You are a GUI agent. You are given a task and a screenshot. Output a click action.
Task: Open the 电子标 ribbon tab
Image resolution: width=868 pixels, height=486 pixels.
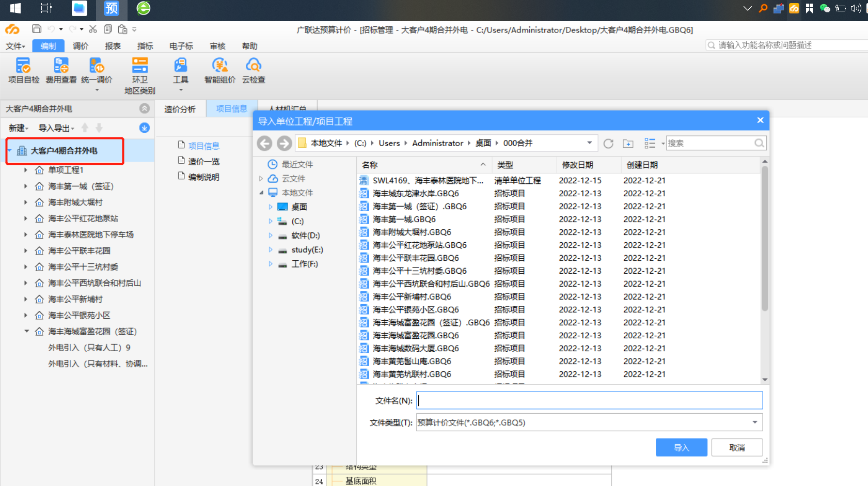click(x=181, y=46)
